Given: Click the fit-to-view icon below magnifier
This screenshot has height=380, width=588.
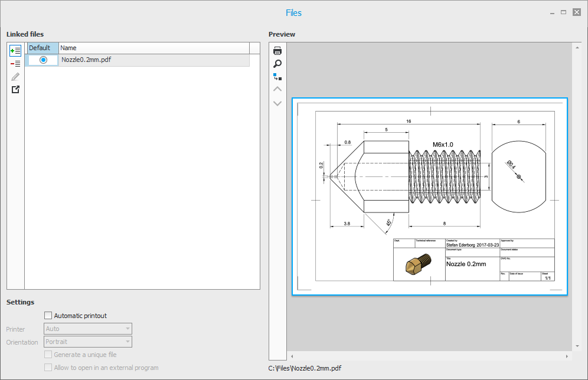Looking at the screenshot, I should point(277,77).
